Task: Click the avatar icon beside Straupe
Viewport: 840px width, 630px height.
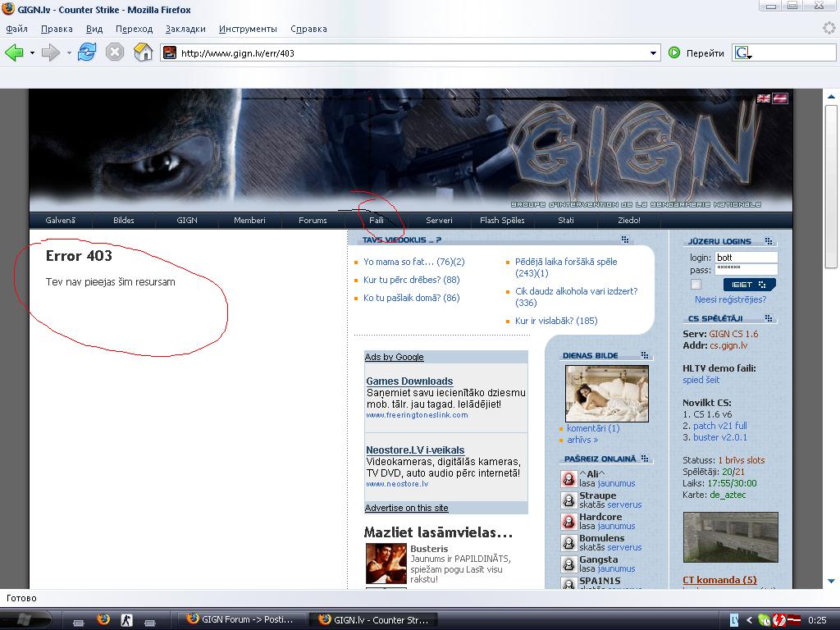Action: coord(568,500)
